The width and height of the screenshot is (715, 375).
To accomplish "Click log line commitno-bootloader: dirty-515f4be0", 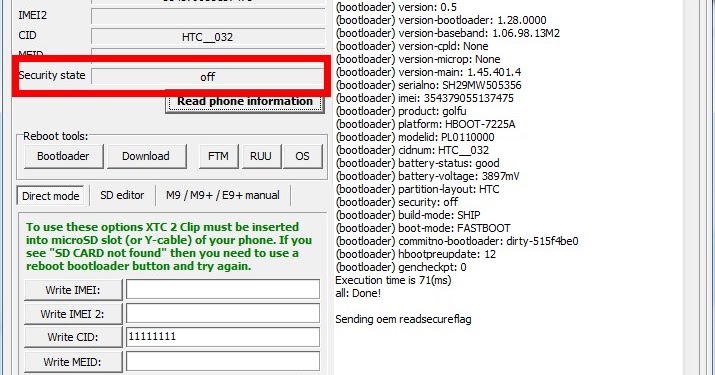I will 457,241.
